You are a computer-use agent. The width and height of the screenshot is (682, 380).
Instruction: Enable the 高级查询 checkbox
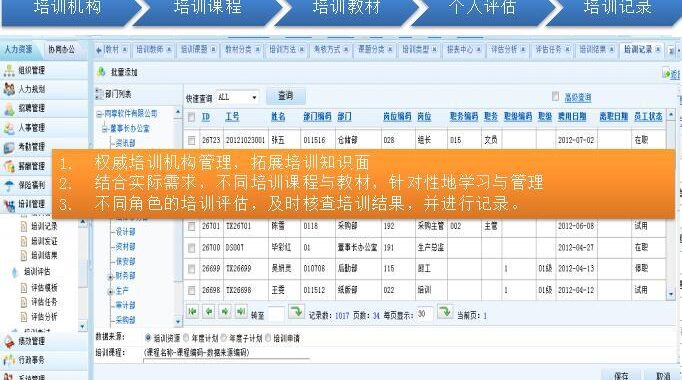pos(555,96)
